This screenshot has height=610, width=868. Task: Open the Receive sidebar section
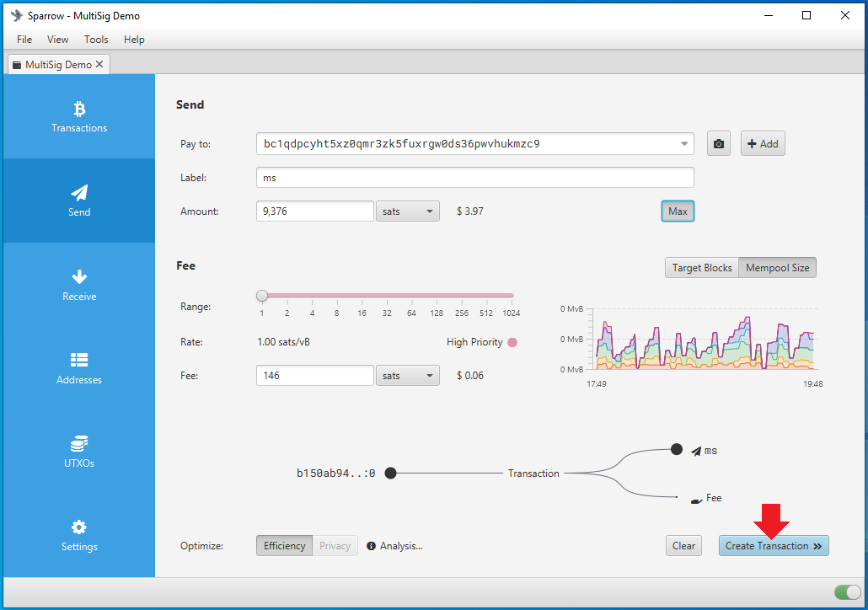[x=79, y=285]
